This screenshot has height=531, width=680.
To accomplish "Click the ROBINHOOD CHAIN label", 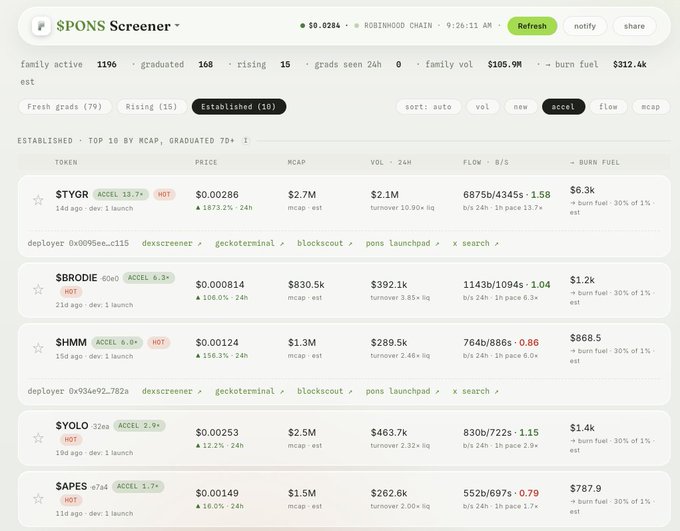I will coord(398,26).
